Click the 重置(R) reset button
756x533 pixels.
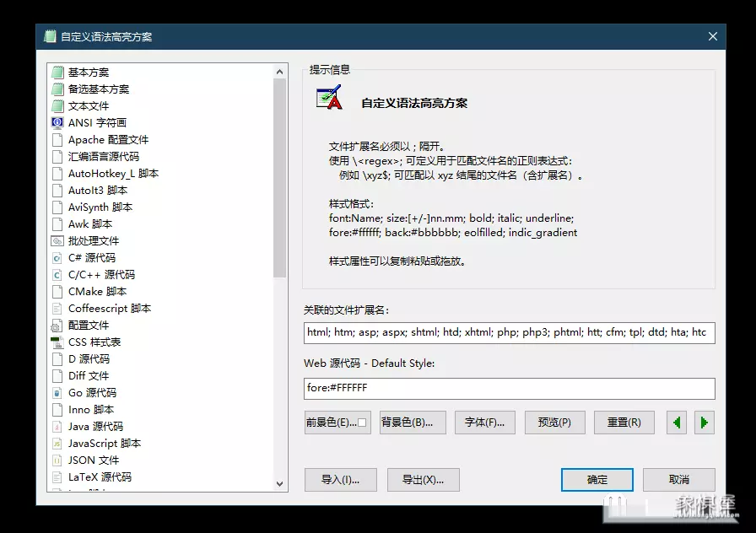pyautogui.click(x=624, y=423)
